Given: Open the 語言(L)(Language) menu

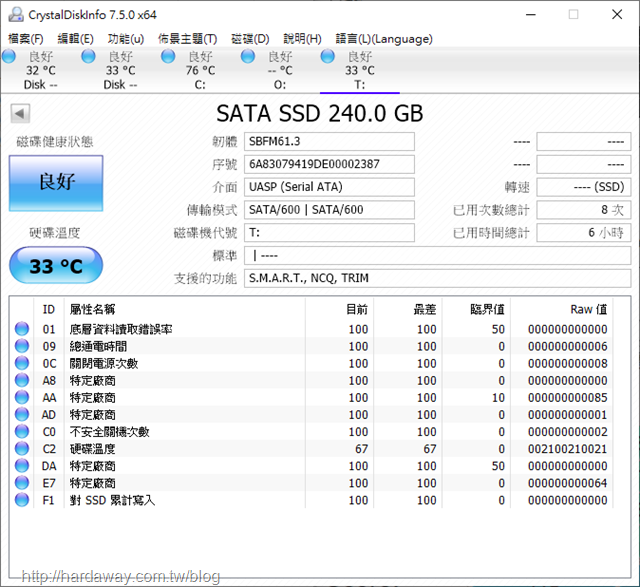Looking at the screenshot, I should (x=384, y=39).
